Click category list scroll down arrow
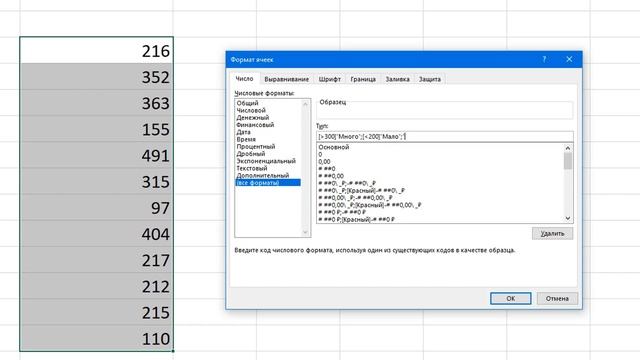This screenshot has height=360, width=640. click(x=305, y=232)
